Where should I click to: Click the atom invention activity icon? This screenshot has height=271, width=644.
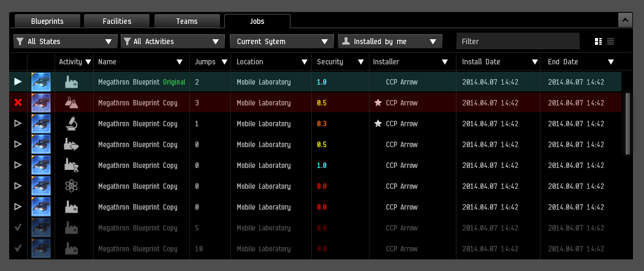coord(72,186)
